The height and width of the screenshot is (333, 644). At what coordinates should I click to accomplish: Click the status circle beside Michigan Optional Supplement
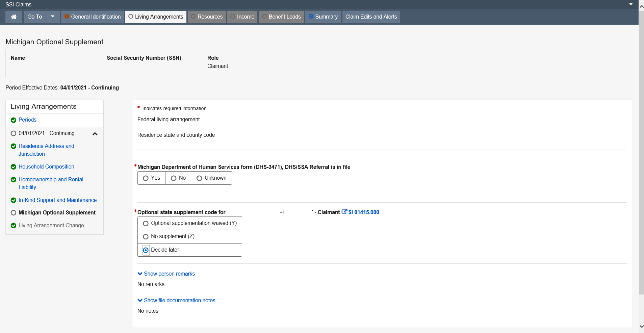pos(14,213)
